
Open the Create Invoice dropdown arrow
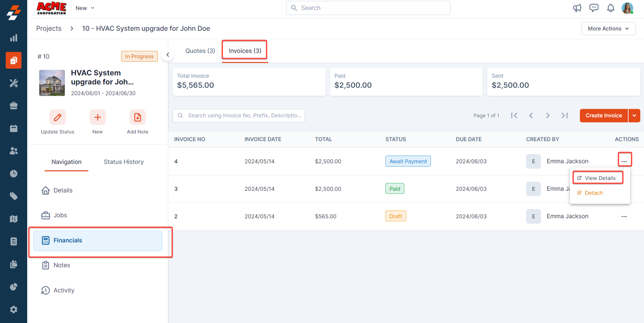(x=634, y=115)
